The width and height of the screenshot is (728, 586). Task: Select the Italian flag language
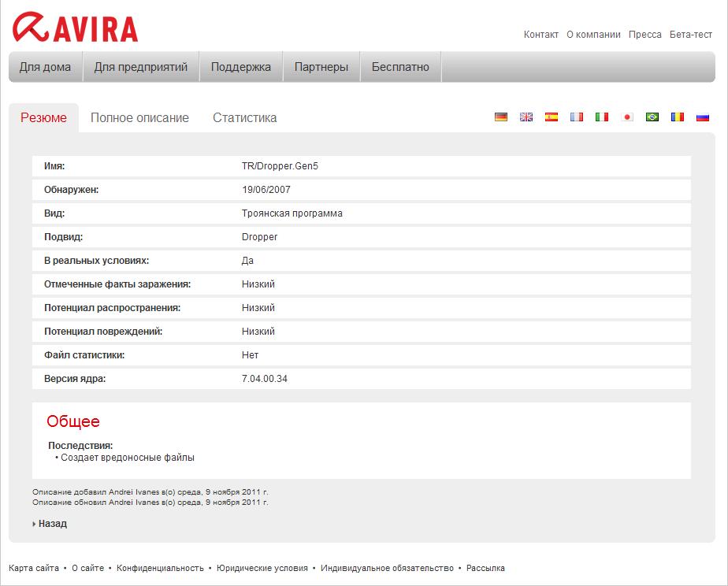(602, 117)
